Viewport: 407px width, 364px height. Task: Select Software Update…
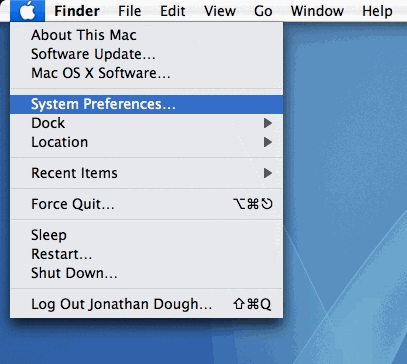[x=147, y=54]
